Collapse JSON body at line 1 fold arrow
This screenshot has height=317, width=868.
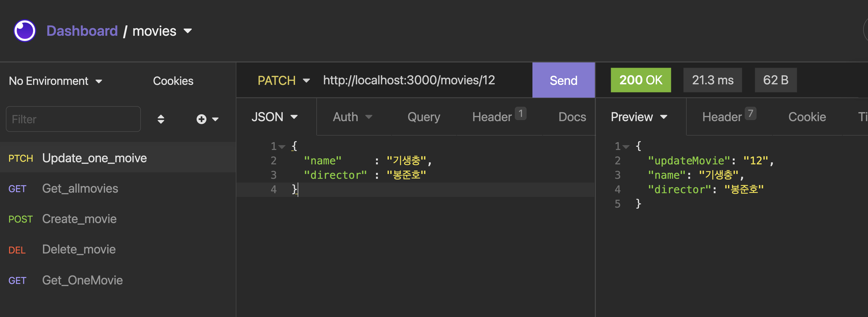pos(282,147)
